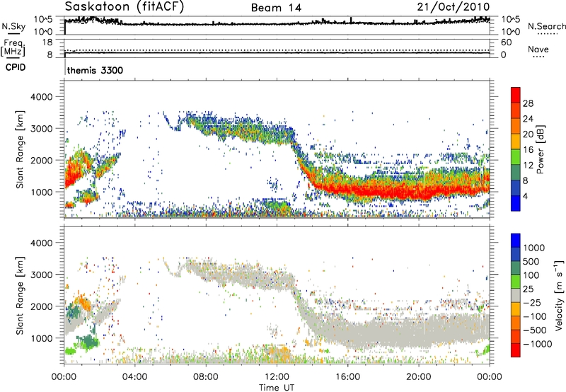Click the '25' label on velocity color bar
Image resolution: width=566 pixels, height=392 pixels.
coord(528,289)
